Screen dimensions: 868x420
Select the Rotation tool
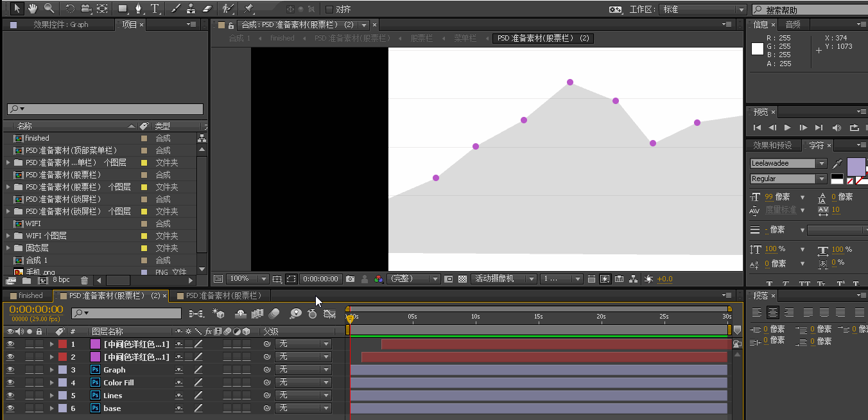[70, 8]
